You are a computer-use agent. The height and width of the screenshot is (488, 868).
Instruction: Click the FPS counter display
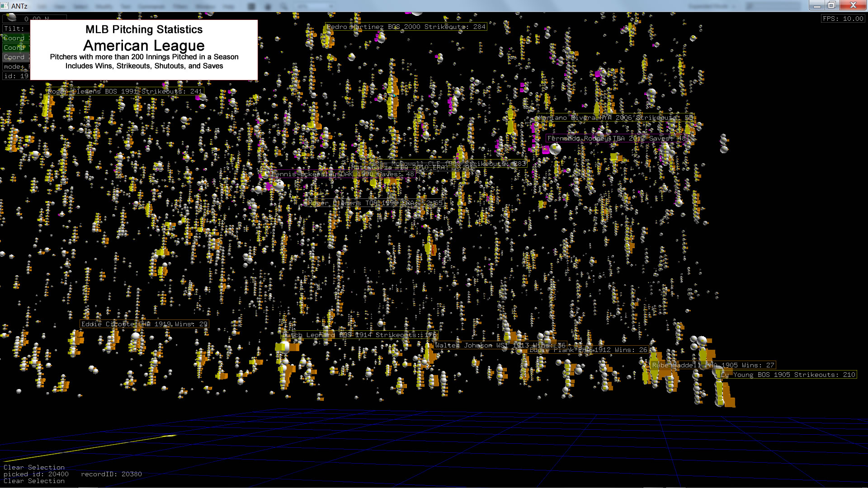pos(843,19)
